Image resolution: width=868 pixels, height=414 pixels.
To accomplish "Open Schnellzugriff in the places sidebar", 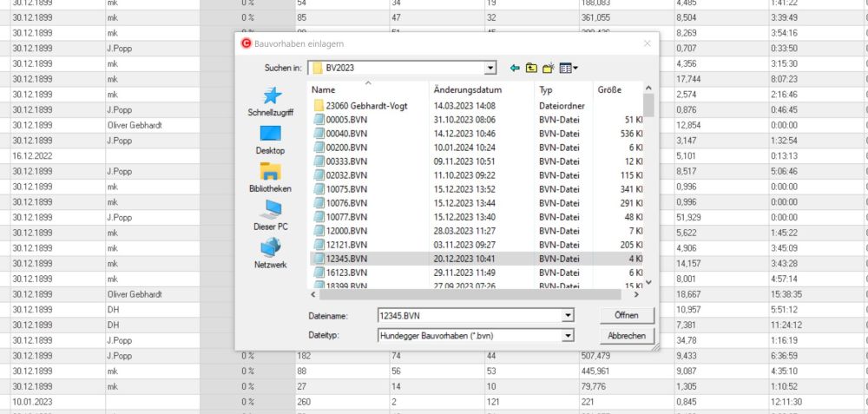I will pos(272,102).
